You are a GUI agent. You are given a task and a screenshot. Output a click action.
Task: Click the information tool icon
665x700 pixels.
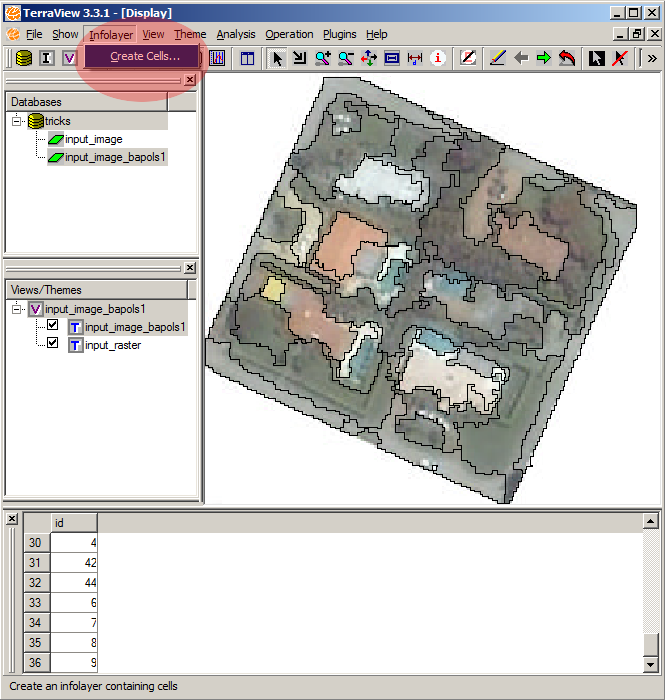tap(437, 58)
